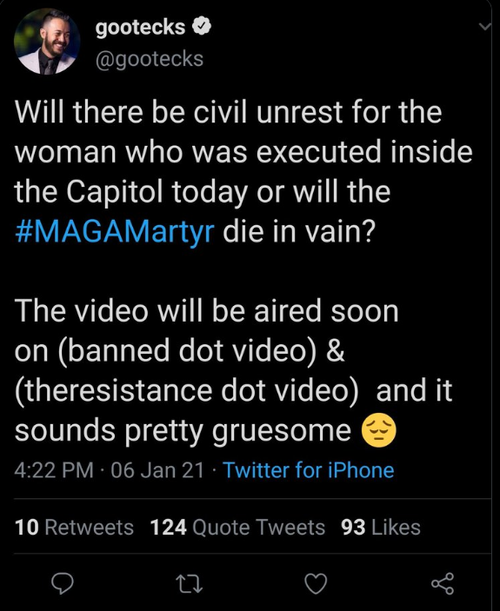This screenshot has width=500, height=611.
Task: Click the pensive face emoji
Action: pyautogui.click(x=379, y=431)
